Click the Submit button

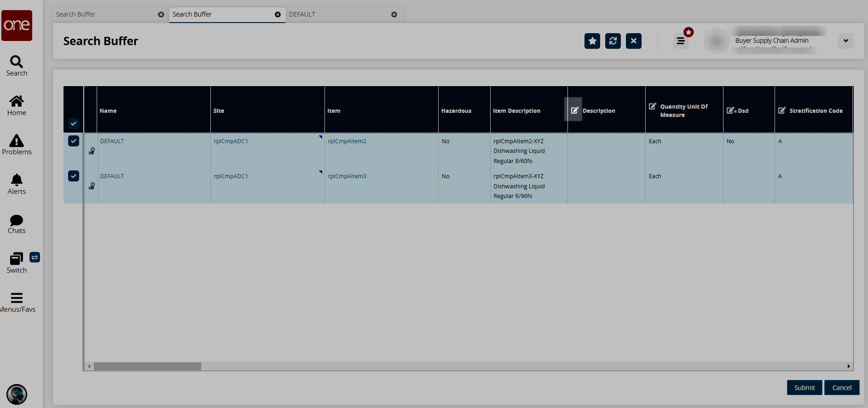pyautogui.click(x=804, y=388)
